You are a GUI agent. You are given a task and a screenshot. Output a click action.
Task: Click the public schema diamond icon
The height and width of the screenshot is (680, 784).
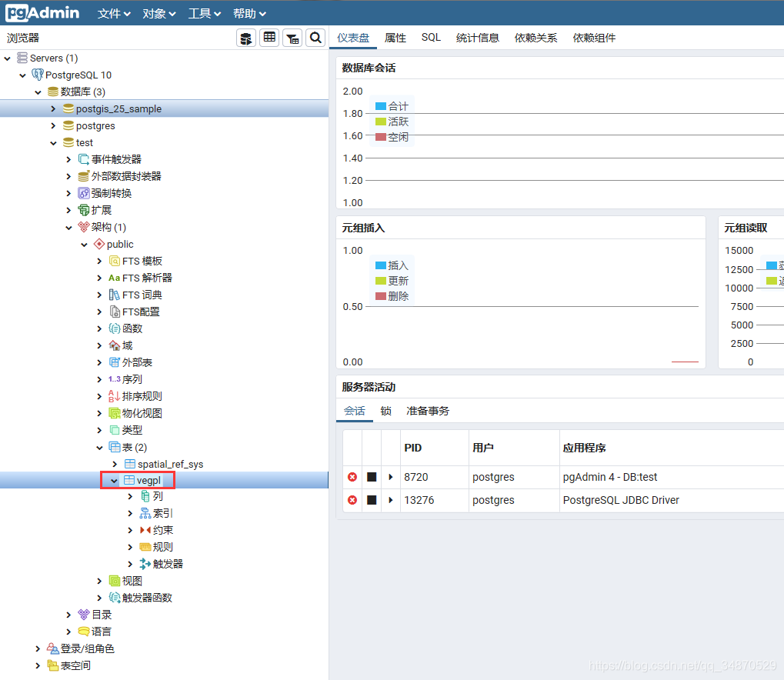99,244
